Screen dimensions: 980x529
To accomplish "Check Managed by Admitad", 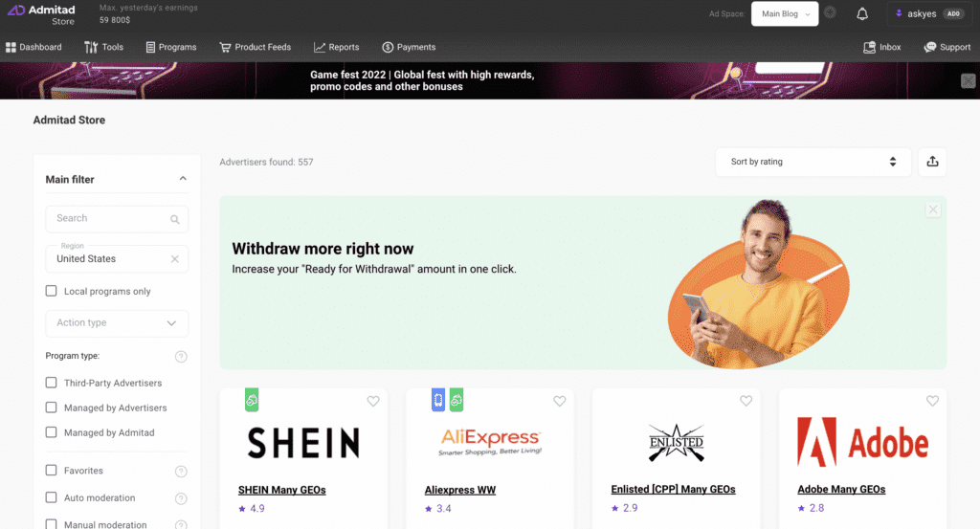I will (x=52, y=432).
